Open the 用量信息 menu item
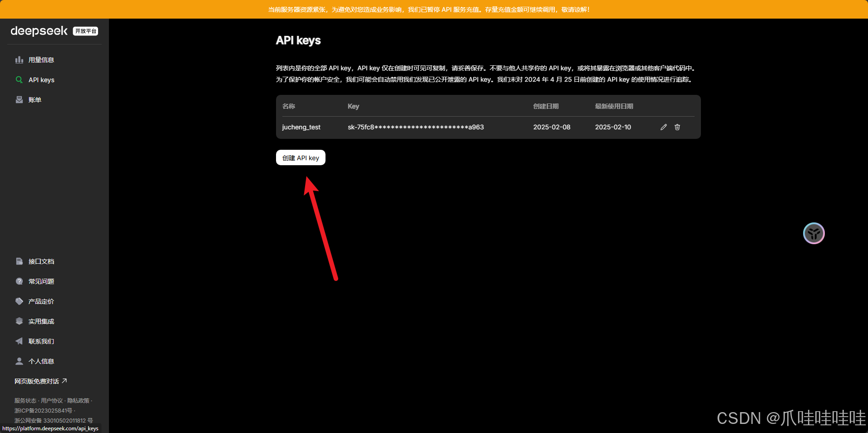The height and width of the screenshot is (433, 868). (x=41, y=60)
